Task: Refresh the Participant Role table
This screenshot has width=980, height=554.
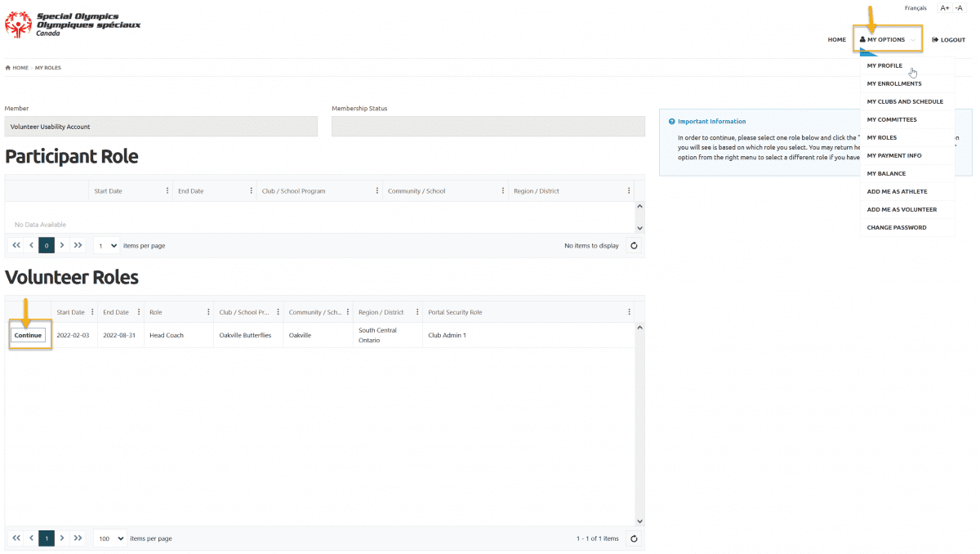Action: (634, 245)
